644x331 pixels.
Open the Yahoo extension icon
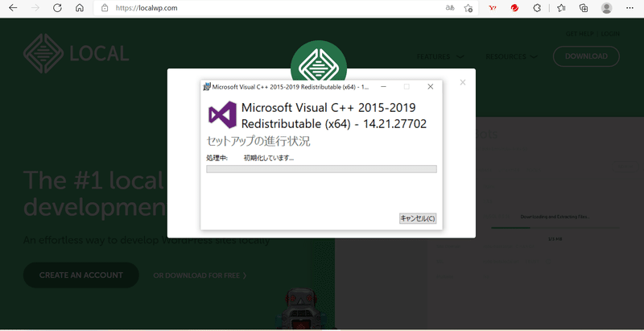(x=493, y=8)
